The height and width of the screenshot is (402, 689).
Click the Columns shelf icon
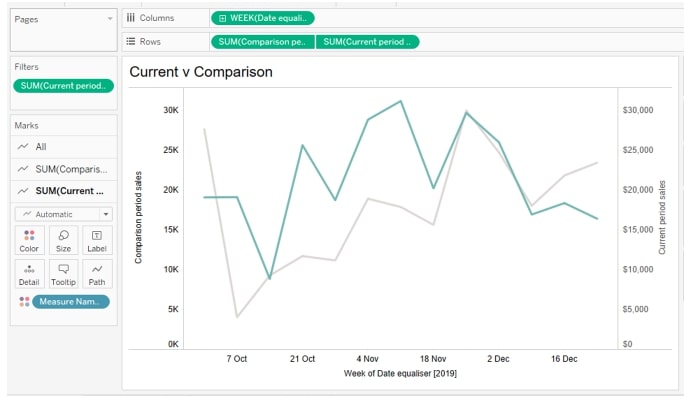131,18
